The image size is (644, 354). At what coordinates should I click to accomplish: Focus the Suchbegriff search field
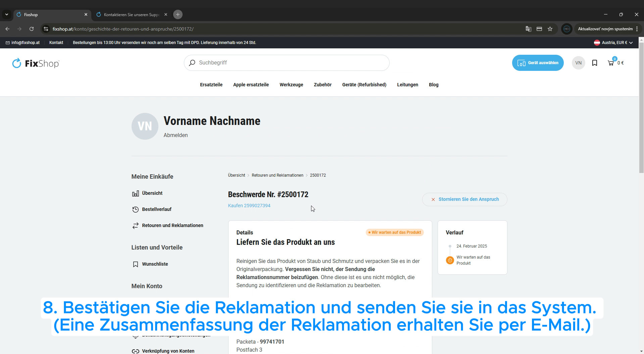coord(287,63)
